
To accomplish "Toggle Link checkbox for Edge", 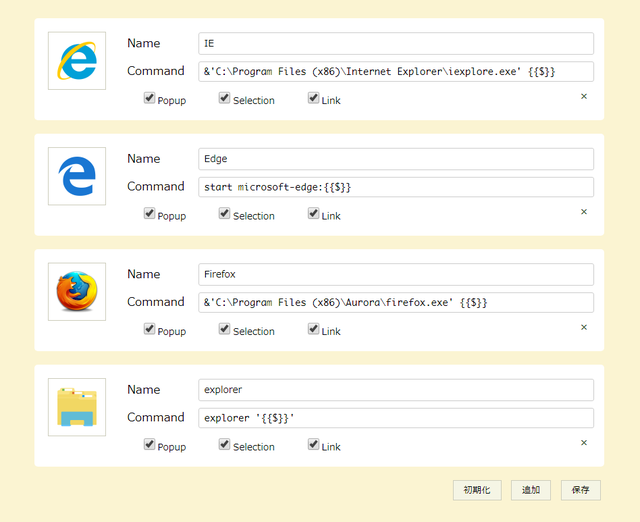I will (x=313, y=213).
